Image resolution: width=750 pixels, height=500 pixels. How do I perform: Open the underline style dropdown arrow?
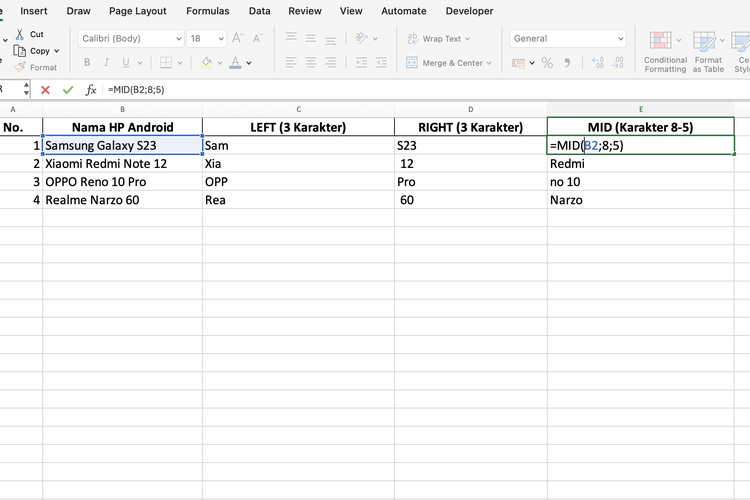coord(140,63)
